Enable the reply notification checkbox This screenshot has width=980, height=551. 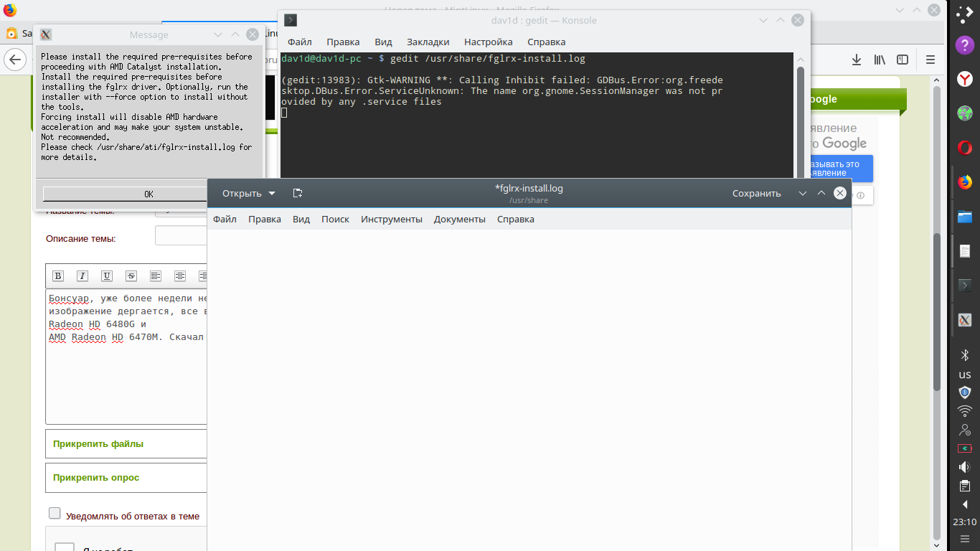pyautogui.click(x=55, y=513)
